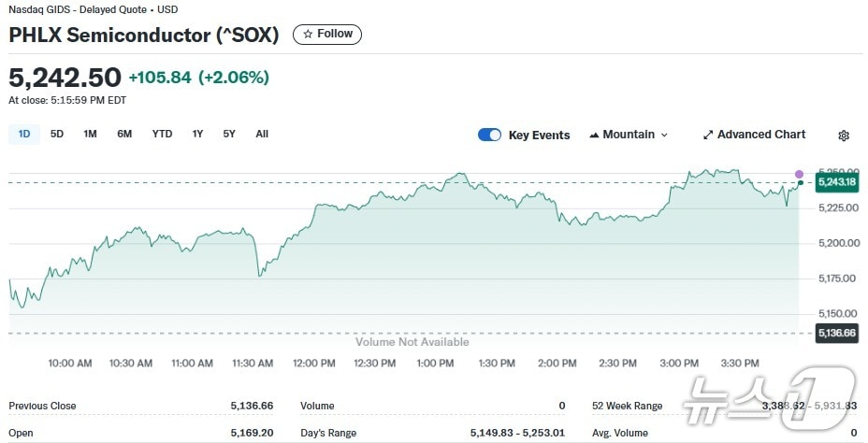The width and height of the screenshot is (868, 443).
Task: Open the Advanced Chart link
Action: [x=760, y=135]
